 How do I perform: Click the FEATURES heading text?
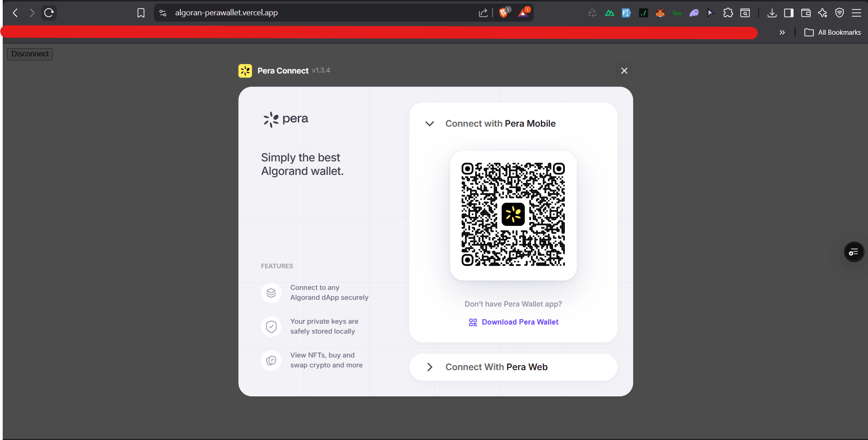tap(277, 266)
